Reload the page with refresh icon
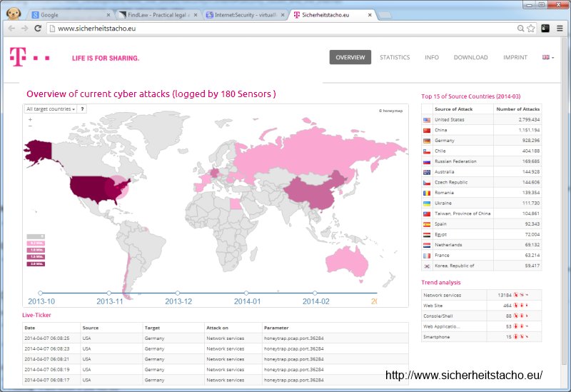Viewport: 571px width, 392px height. (38, 28)
